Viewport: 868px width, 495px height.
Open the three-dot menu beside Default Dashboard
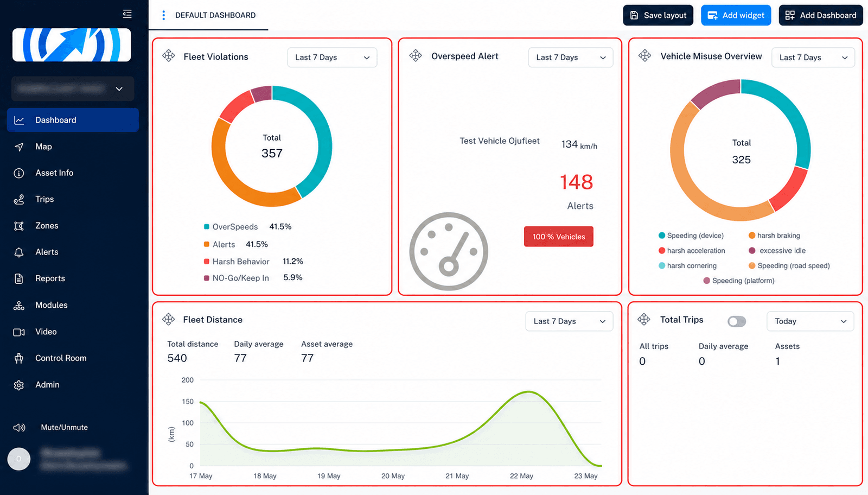(x=163, y=15)
